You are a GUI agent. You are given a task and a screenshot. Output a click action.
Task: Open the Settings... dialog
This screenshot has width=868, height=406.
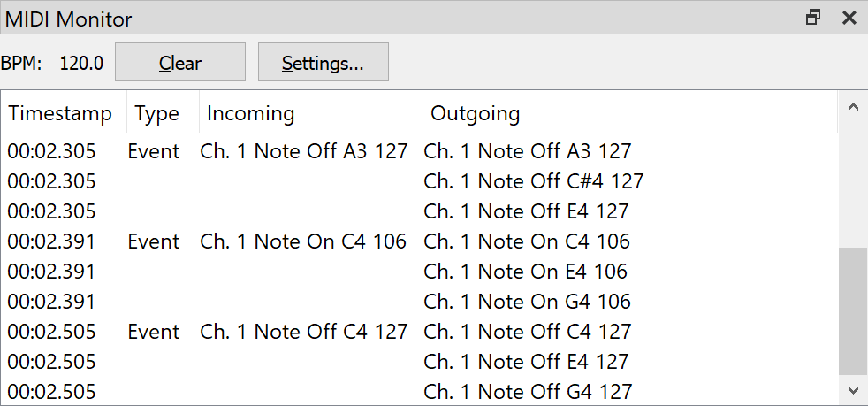(324, 62)
